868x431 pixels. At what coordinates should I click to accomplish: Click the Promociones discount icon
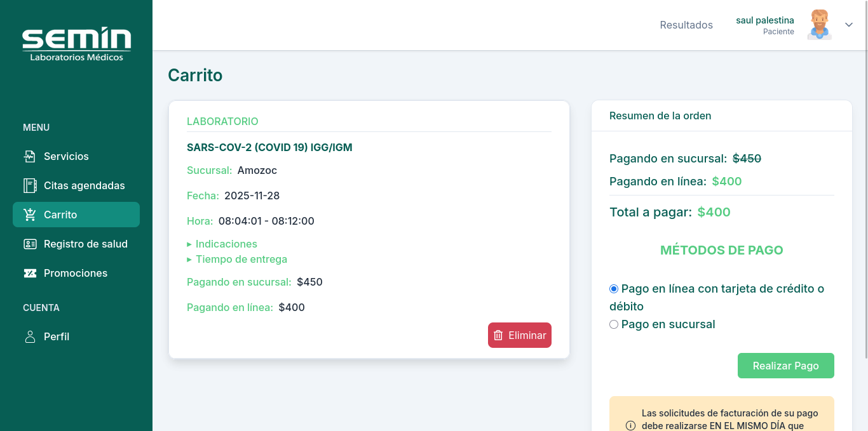point(29,273)
